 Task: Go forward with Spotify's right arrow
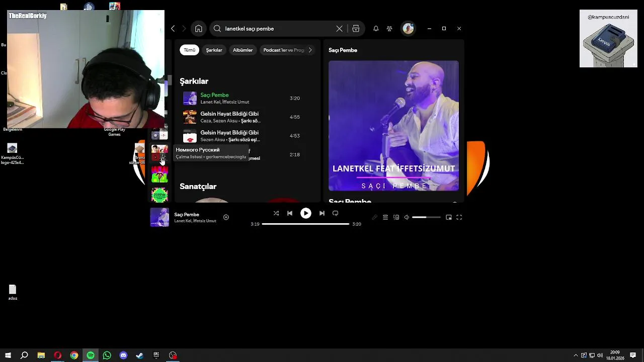click(x=184, y=29)
